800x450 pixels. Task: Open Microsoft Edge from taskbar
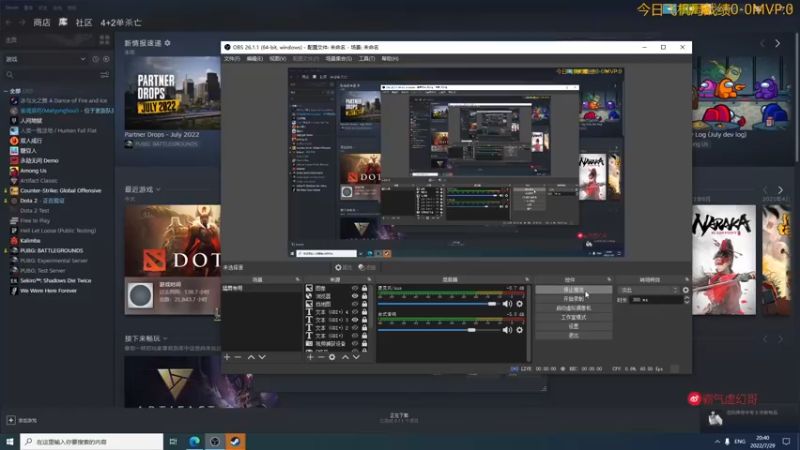(194, 441)
